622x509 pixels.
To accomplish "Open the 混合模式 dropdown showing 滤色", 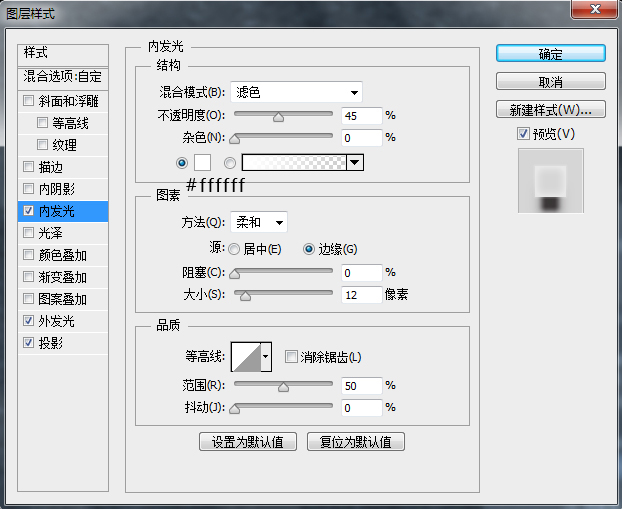I will click(296, 92).
